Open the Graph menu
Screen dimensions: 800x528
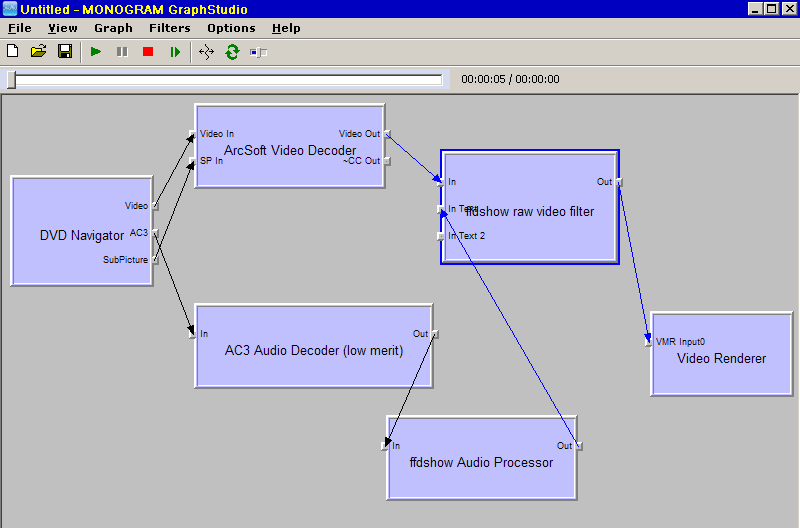coord(113,28)
